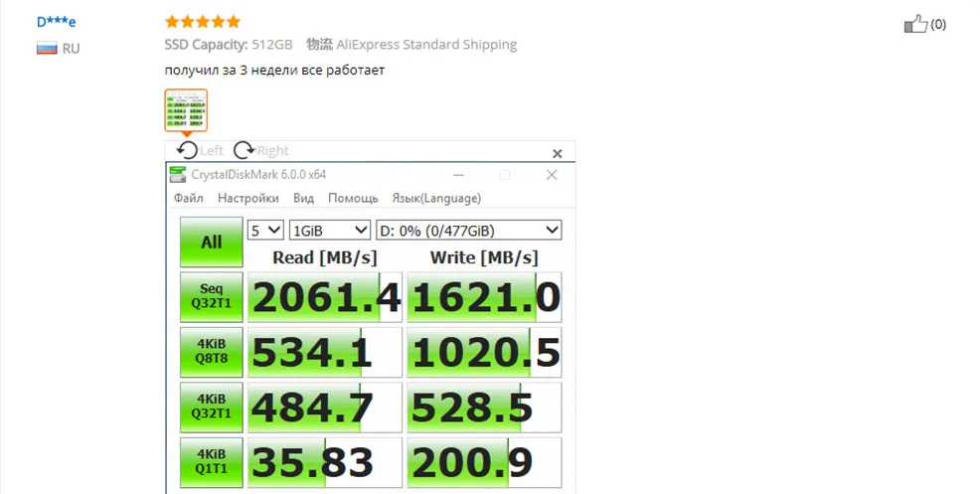The width and height of the screenshot is (980, 494).
Task: Click the Seq read result 2061.4
Action: 325,297
